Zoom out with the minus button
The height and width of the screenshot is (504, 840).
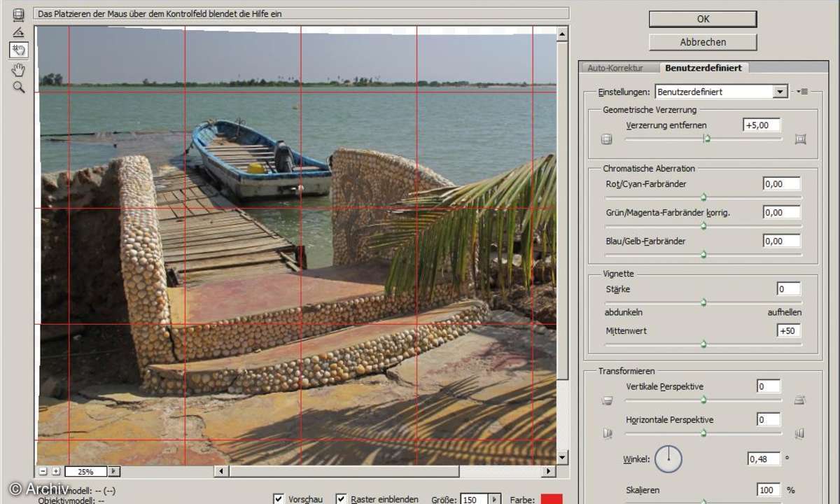point(43,471)
